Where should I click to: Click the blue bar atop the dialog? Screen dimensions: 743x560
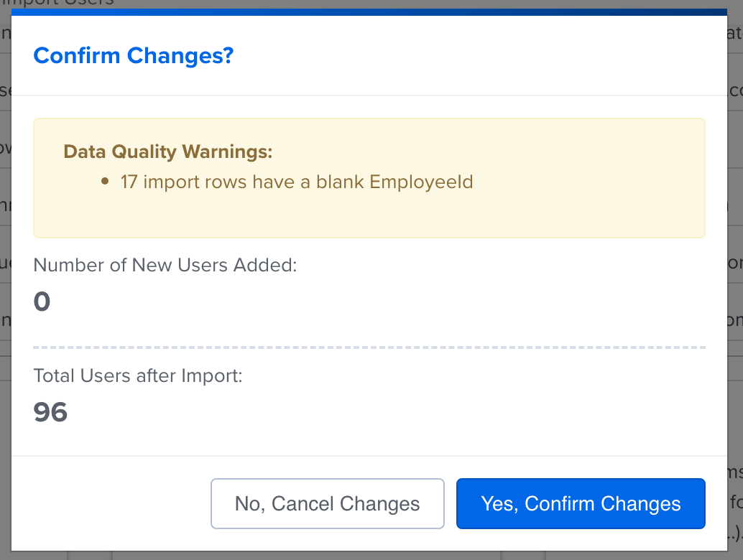[x=371, y=12]
